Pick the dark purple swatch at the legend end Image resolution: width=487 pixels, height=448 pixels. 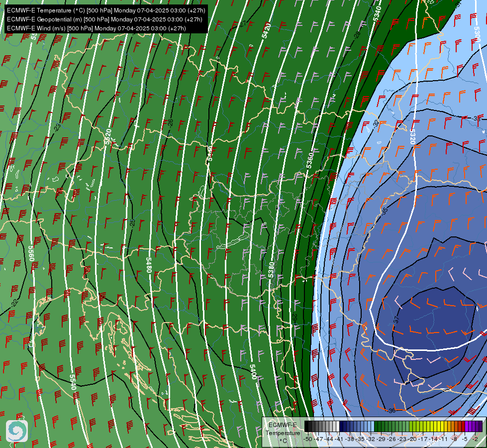click(481, 426)
